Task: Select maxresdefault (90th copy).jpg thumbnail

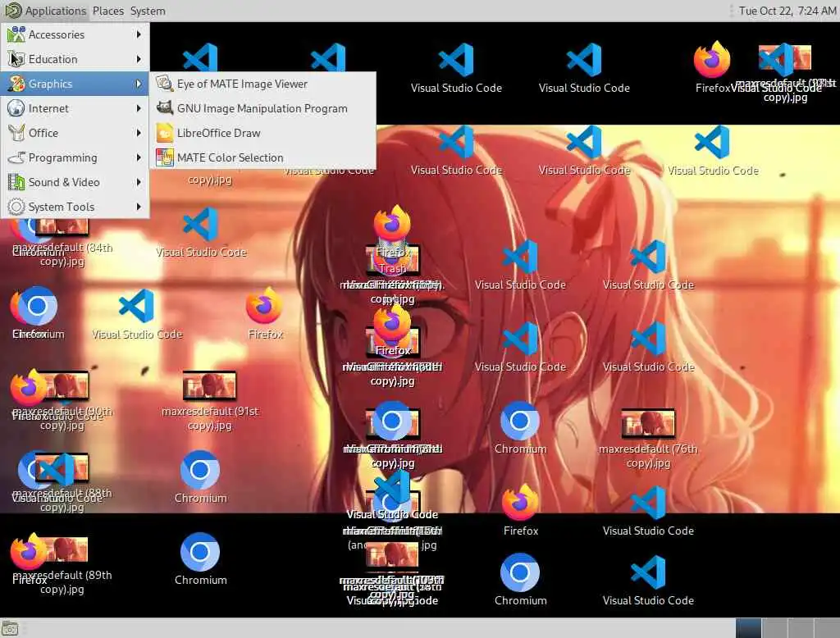Action: (x=67, y=385)
